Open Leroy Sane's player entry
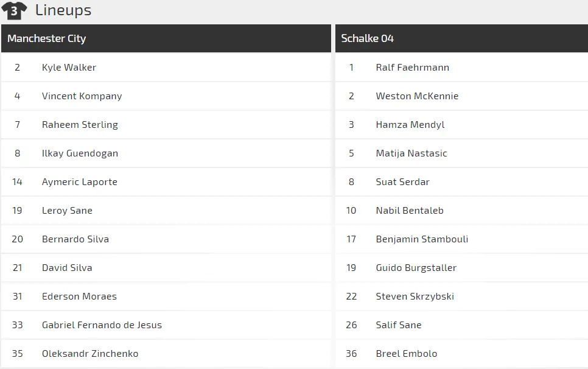The image size is (588, 369). point(67,211)
